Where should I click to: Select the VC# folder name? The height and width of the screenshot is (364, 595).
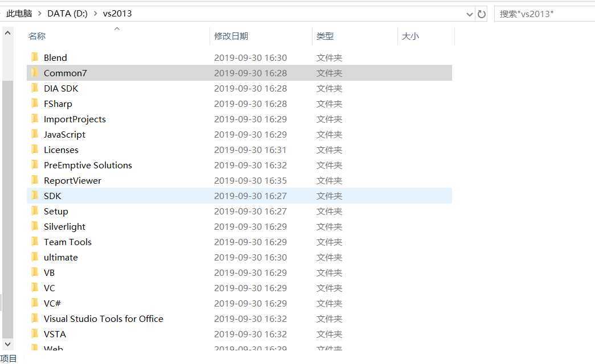pyautogui.click(x=52, y=303)
